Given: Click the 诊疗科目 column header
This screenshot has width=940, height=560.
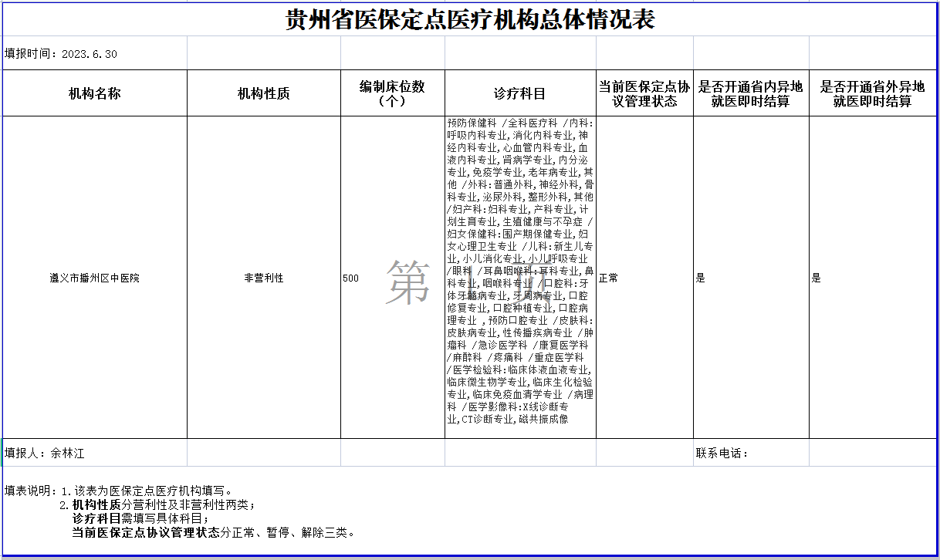Looking at the screenshot, I should click(x=517, y=93).
